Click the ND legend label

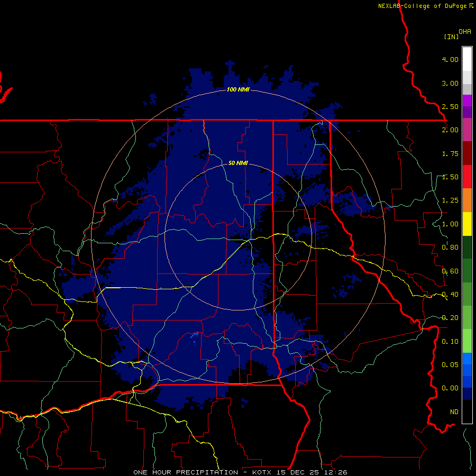tap(454, 412)
